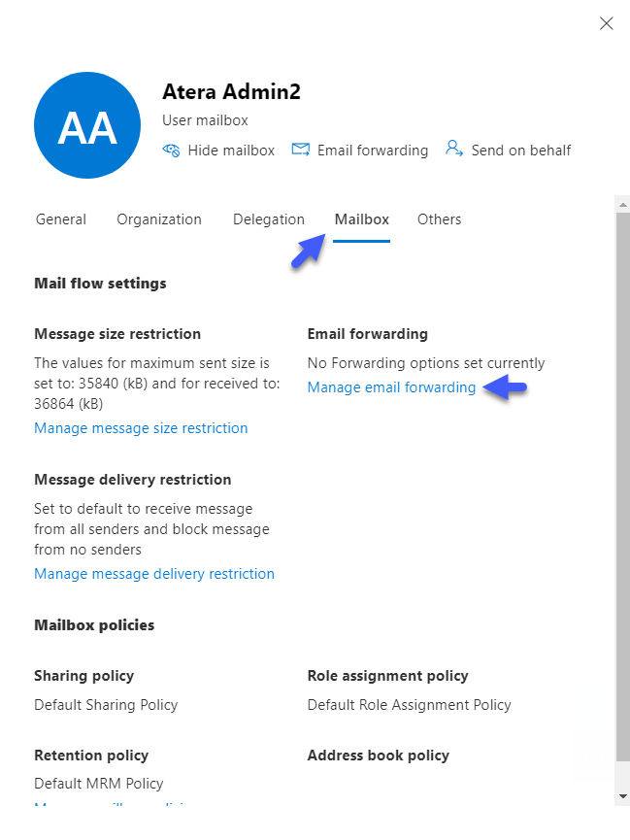Open Manage email forwarding link
Screen dimensions: 630x840
pyautogui.click(x=391, y=387)
